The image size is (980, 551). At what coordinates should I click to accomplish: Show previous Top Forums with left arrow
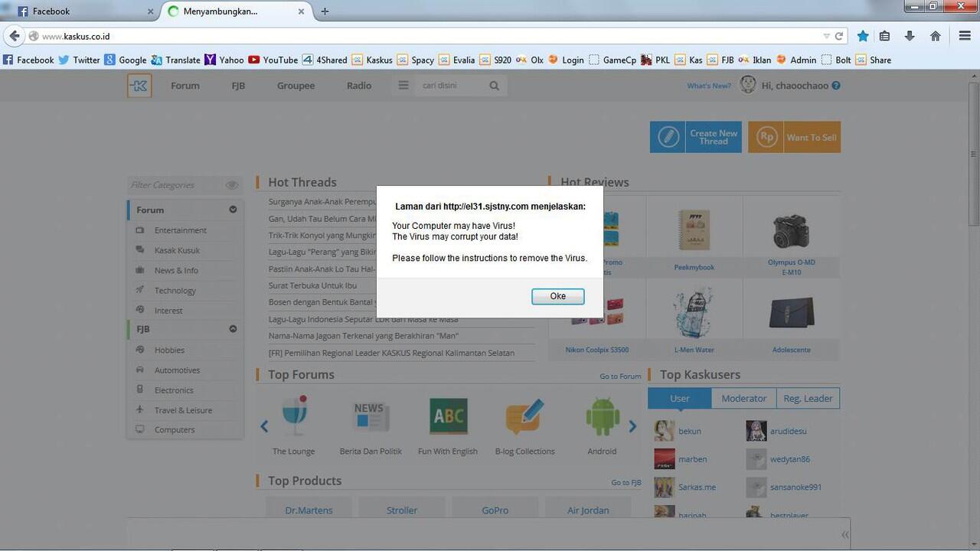[x=264, y=426]
